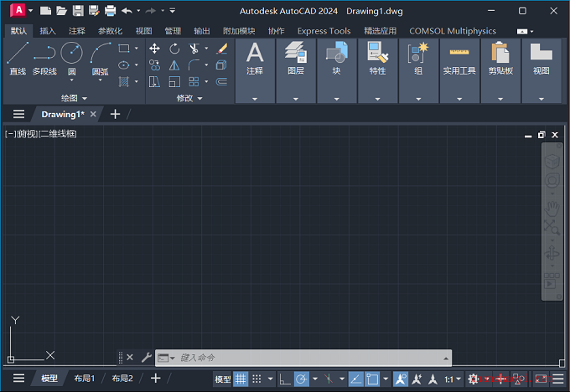Image resolution: width=570 pixels, height=392 pixels.
Task: Expand the 图层 (Layers) panel dropdown
Action: tap(296, 99)
